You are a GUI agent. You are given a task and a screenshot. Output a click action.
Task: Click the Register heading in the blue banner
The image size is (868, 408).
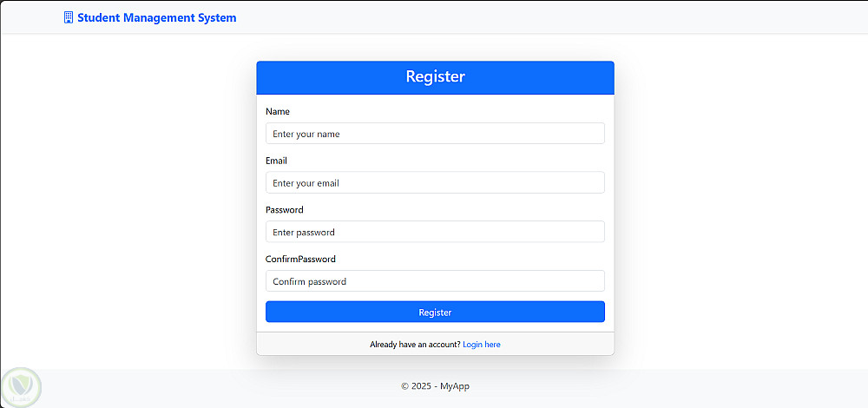click(x=435, y=76)
